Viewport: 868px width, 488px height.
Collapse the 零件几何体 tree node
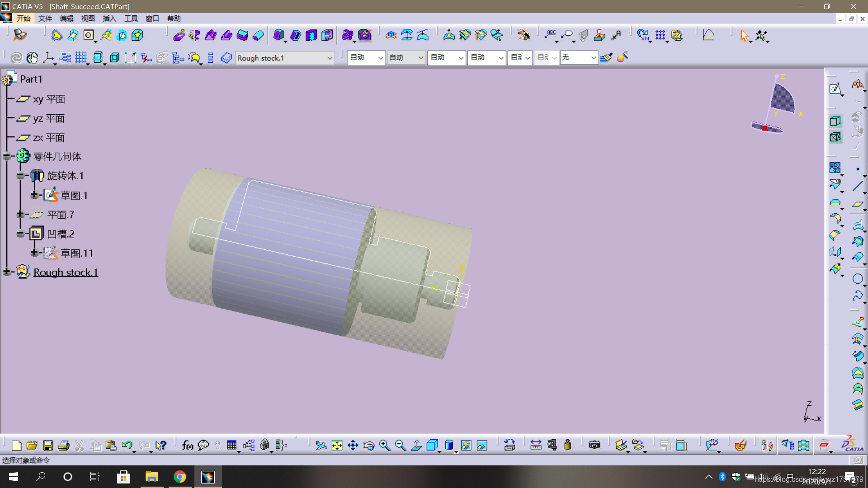coord(7,156)
